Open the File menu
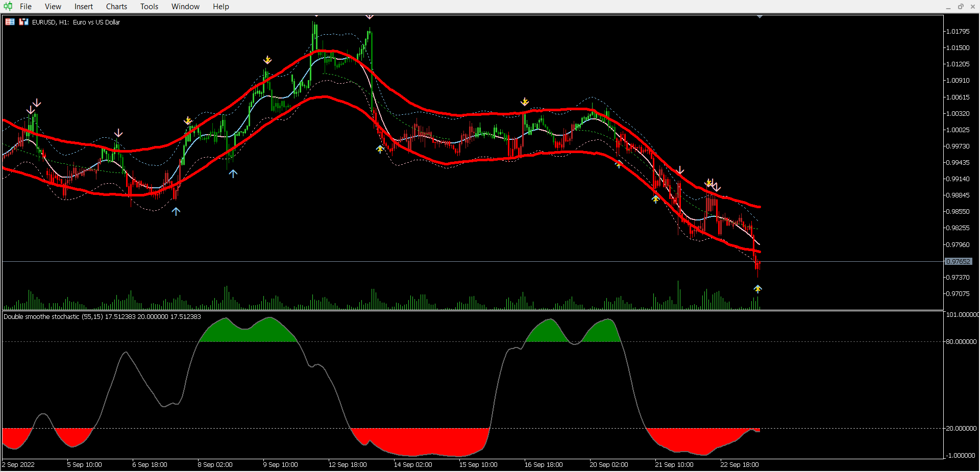Viewport: 980px width, 472px height. (26, 7)
